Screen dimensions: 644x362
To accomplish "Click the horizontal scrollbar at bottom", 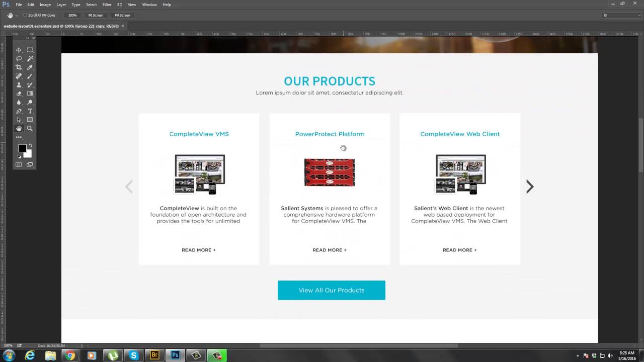I will (x=359, y=345).
